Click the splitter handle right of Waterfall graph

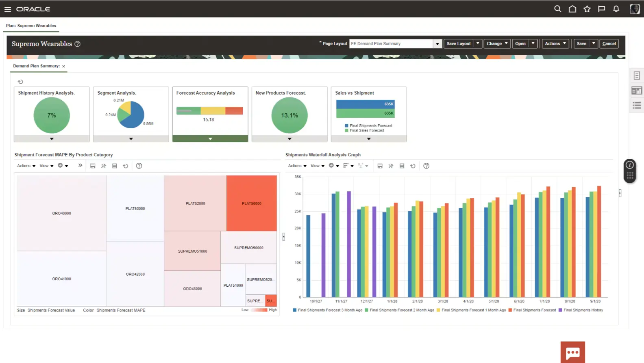(x=620, y=193)
